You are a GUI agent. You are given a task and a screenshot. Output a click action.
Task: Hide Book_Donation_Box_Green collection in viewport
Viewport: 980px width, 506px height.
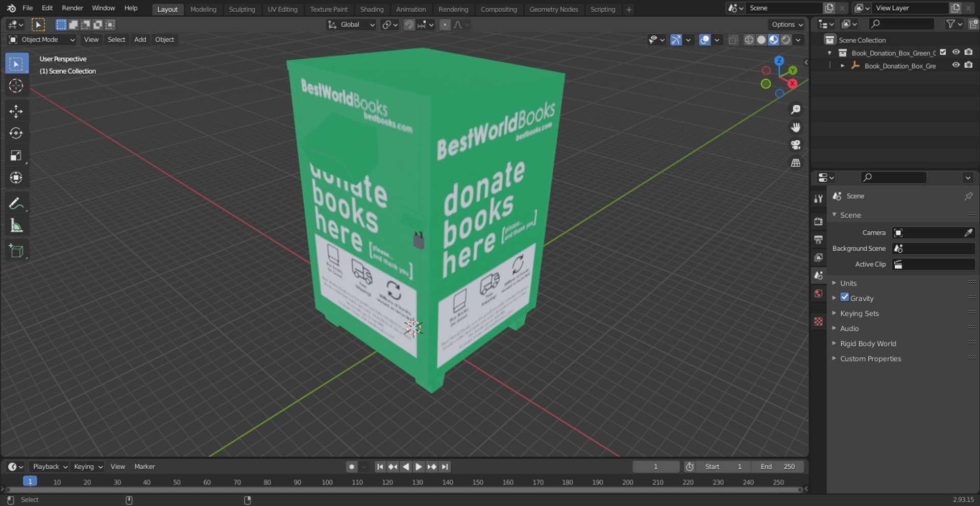(955, 52)
